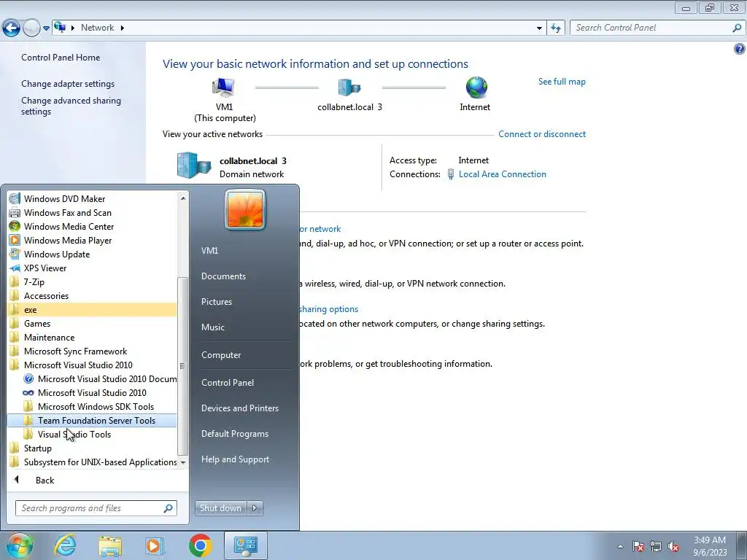Click the Domain network building icon

(193, 166)
